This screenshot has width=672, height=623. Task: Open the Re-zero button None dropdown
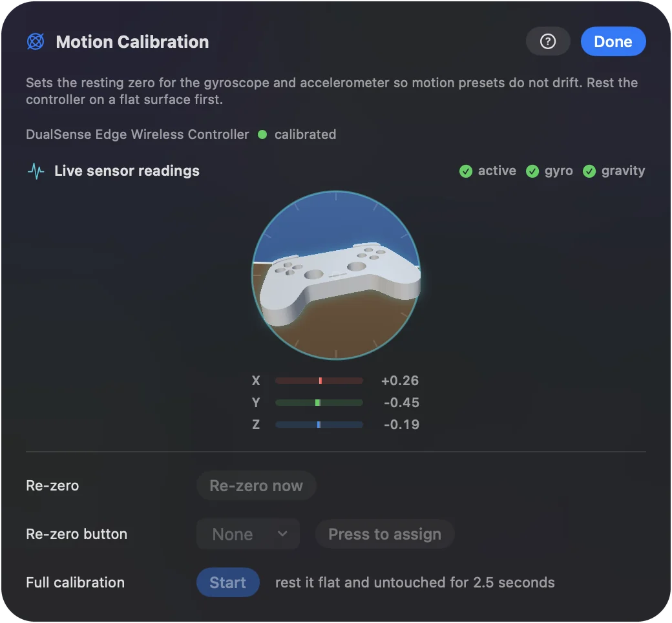(248, 534)
